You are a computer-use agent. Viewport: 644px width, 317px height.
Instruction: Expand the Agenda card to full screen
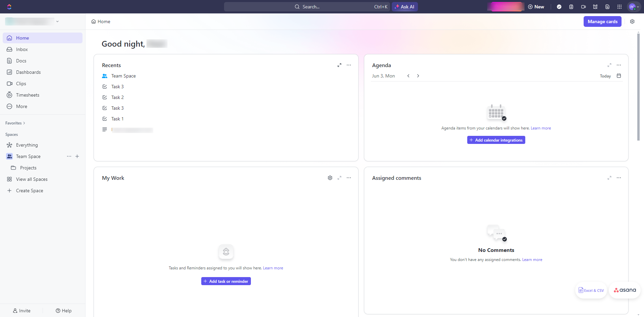[x=609, y=65]
